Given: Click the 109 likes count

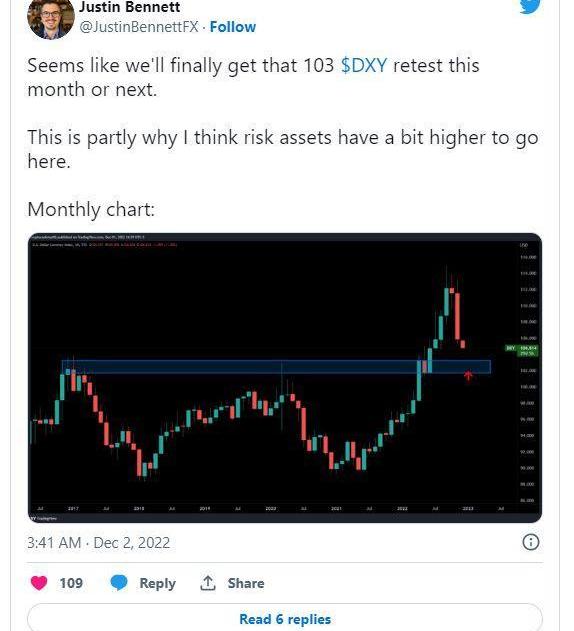Looking at the screenshot, I should tap(71, 583).
